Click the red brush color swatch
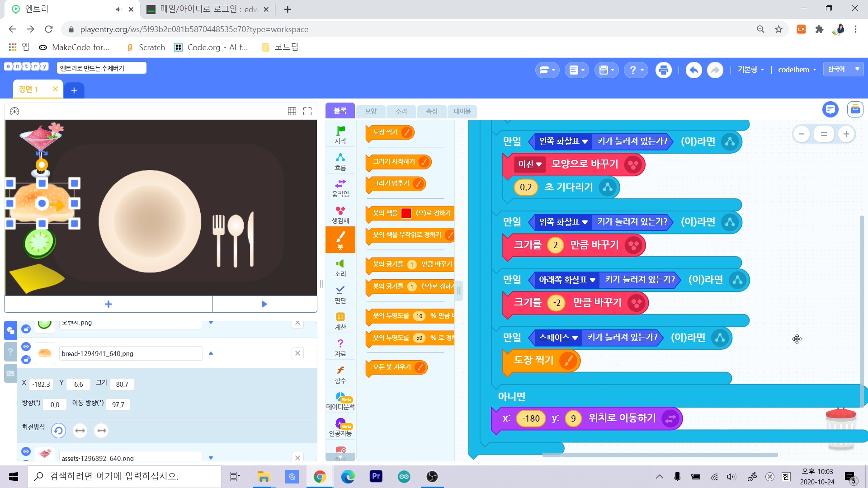Screen dimensions: 868x488 click(406, 213)
